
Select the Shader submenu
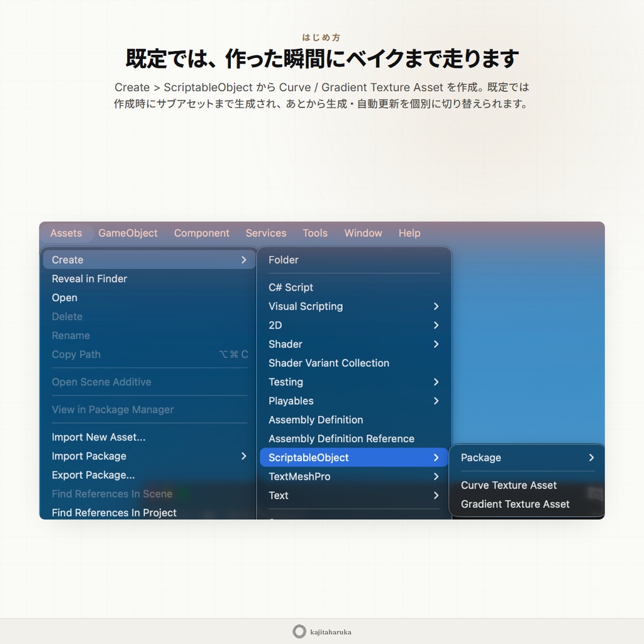(353, 344)
